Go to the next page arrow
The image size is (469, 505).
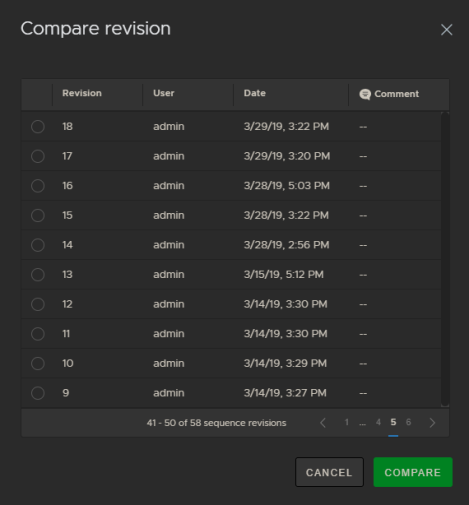pos(432,423)
